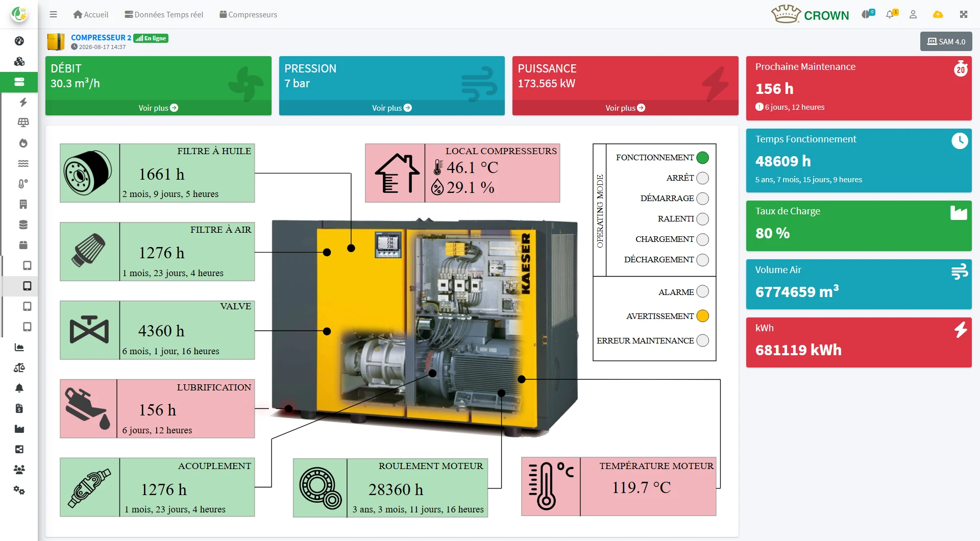Image resolution: width=980 pixels, height=541 pixels.
Task: Go to Accueil
Action: click(91, 14)
